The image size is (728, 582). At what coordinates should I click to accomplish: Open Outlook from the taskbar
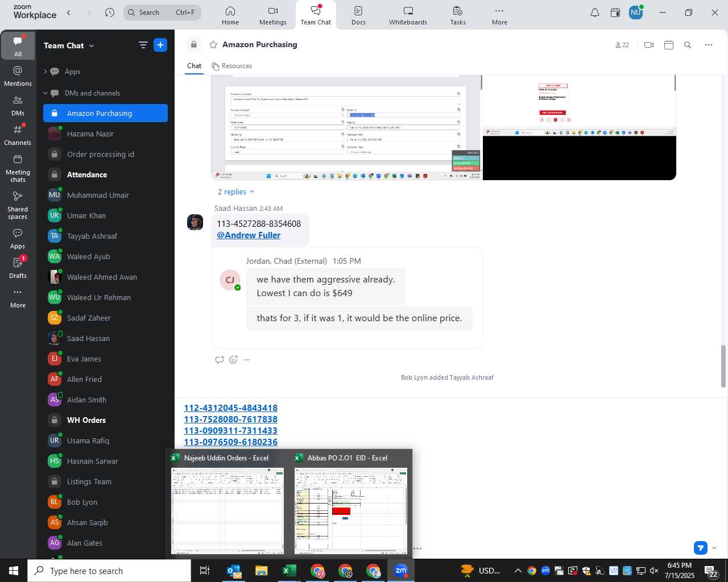click(234, 571)
